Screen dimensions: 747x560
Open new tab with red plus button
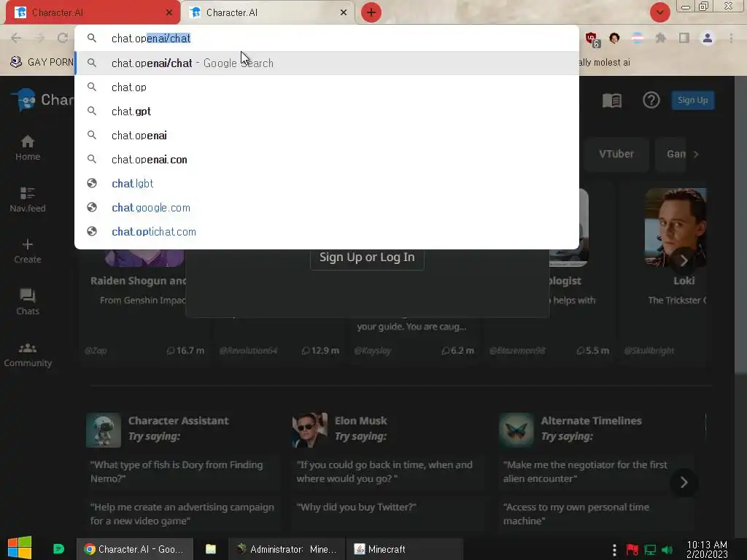(x=371, y=12)
